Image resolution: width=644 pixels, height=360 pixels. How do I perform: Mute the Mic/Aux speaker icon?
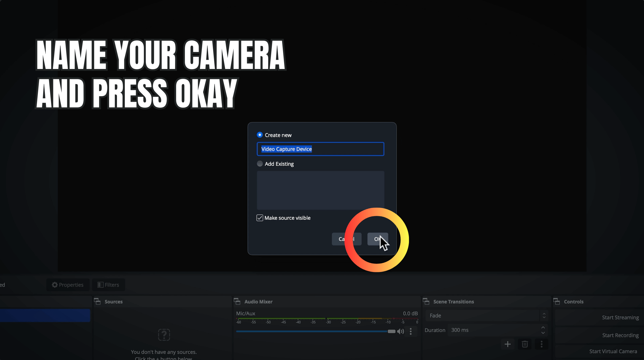(400, 331)
